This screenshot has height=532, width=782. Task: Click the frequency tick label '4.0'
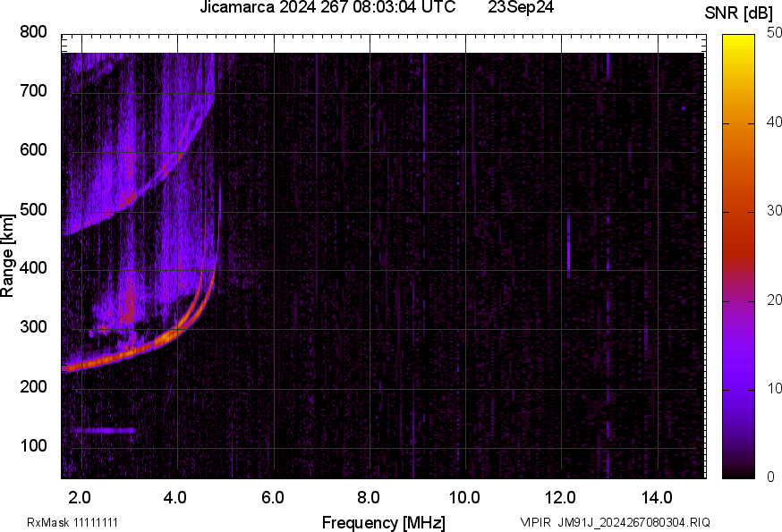175,497
